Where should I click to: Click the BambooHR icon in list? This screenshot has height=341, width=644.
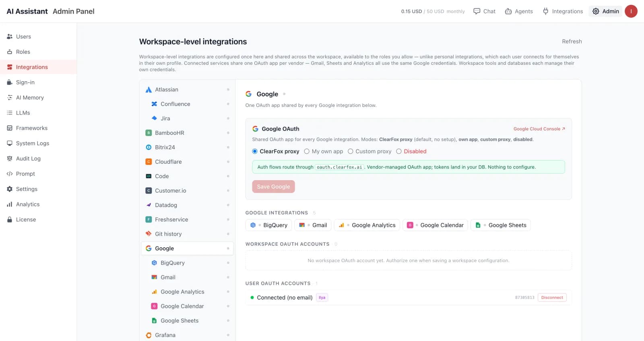tap(149, 133)
